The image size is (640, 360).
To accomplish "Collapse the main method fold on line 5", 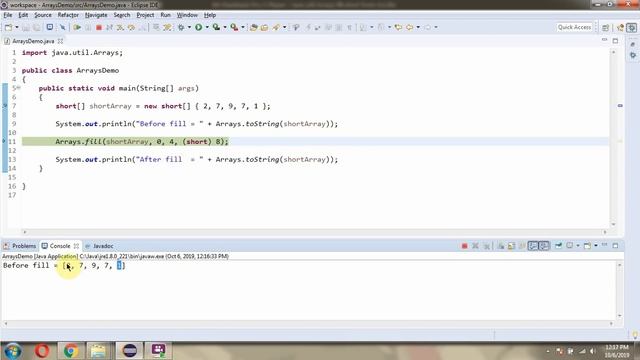I will pos(19,88).
